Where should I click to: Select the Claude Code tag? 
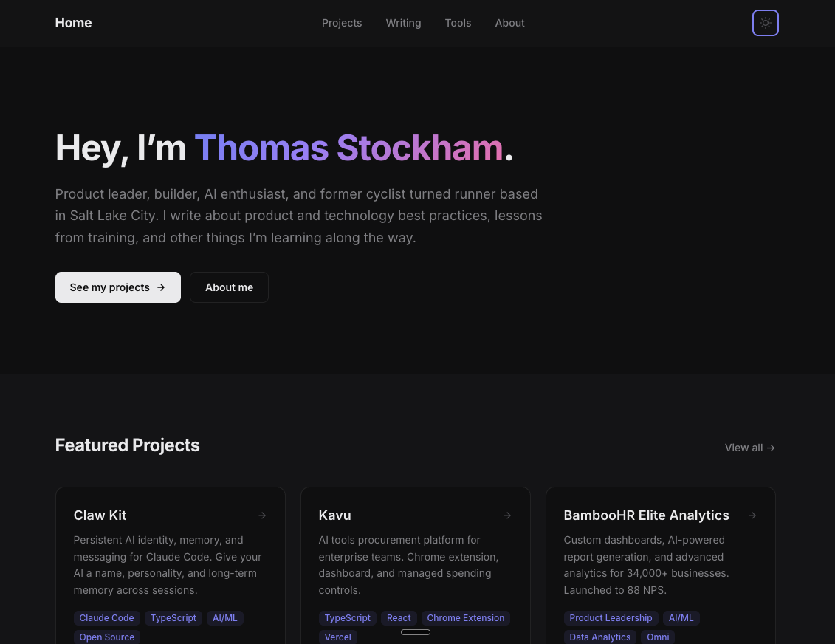[106, 618]
